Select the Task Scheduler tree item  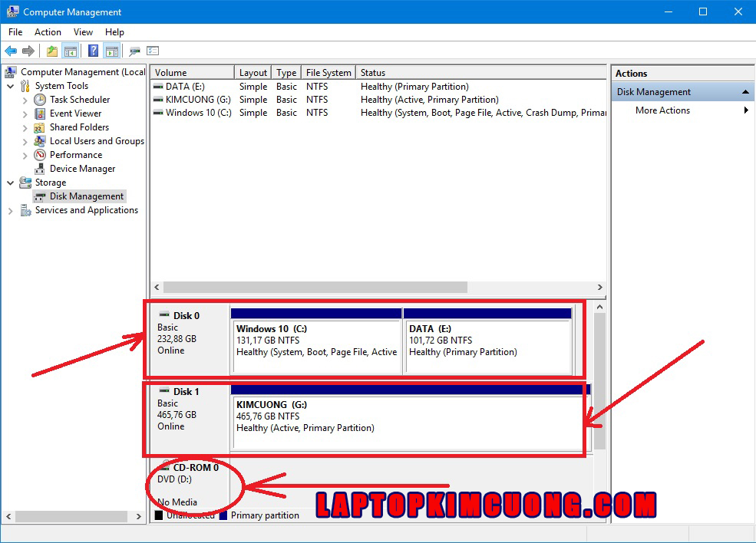click(x=80, y=100)
